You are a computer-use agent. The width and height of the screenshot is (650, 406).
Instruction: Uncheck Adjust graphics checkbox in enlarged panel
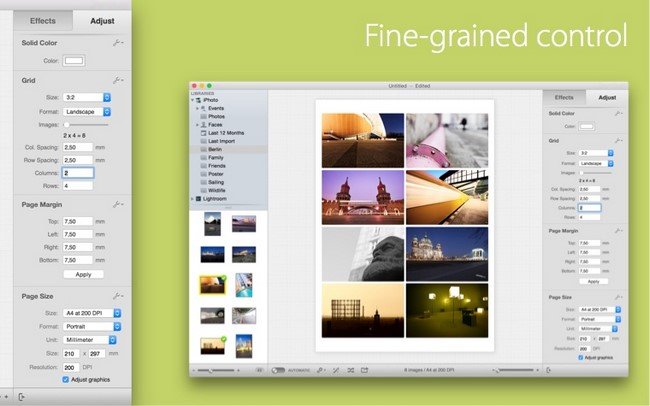coord(65,379)
